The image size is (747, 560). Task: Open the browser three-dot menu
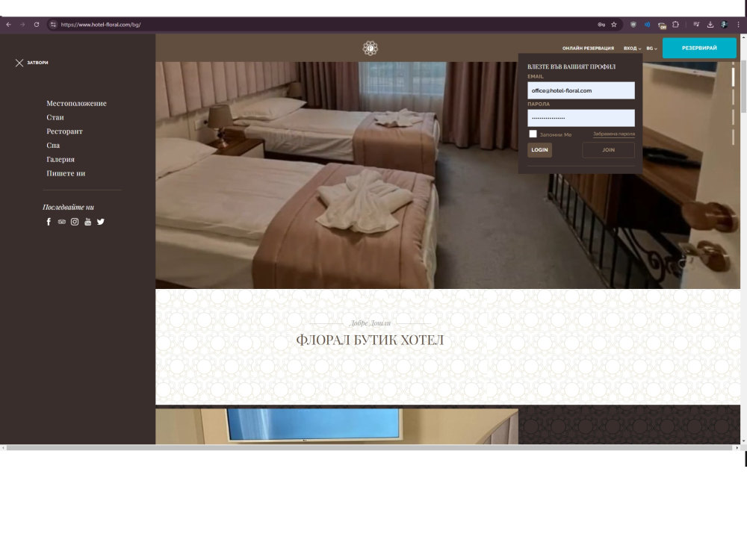pyautogui.click(x=739, y=25)
